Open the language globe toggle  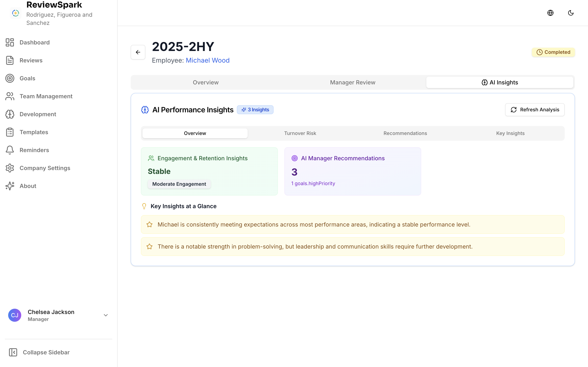coord(550,13)
